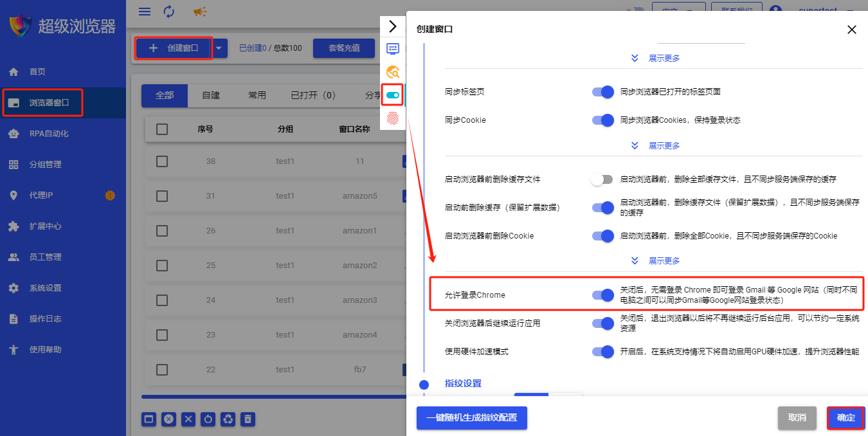Click the sync transfer icon in the dialog strip
The width and height of the screenshot is (868, 436).
(x=393, y=48)
